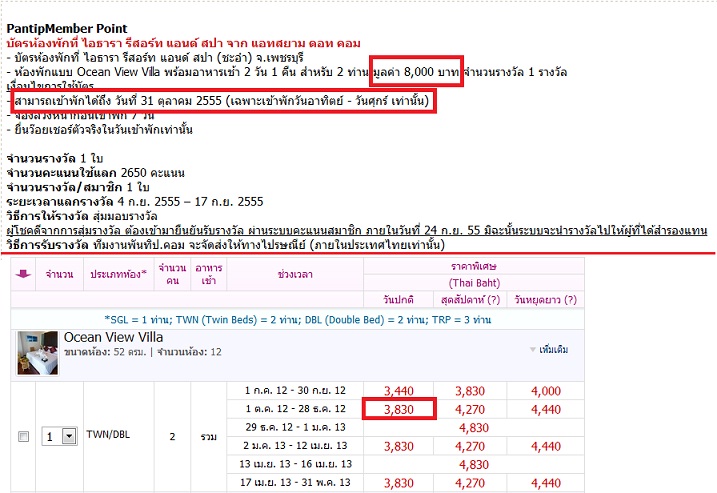Screen dimensions: 717x493
Task: Click the อาหารเช้า column header
Action: (x=209, y=274)
